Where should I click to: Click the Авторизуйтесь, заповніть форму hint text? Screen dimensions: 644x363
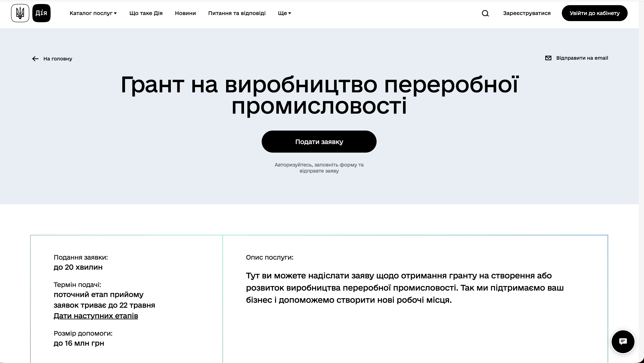pos(319,168)
